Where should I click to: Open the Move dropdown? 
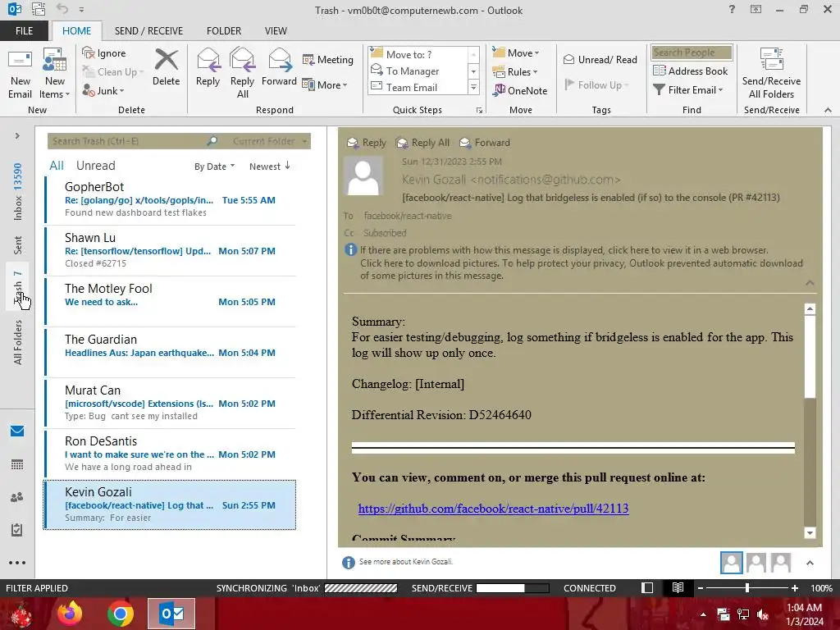pos(516,52)
